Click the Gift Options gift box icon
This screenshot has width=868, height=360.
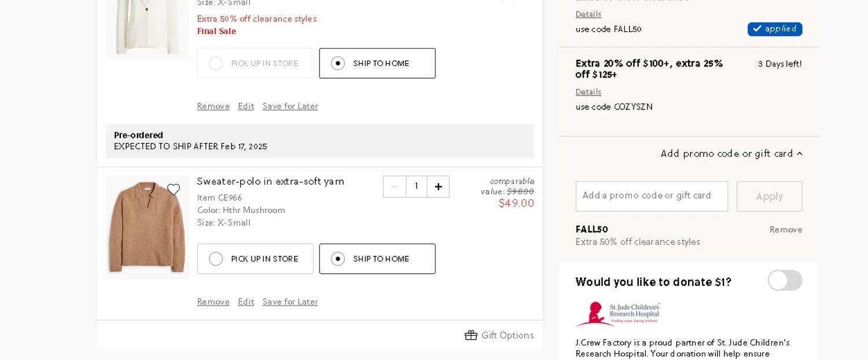tap(470, 336)
